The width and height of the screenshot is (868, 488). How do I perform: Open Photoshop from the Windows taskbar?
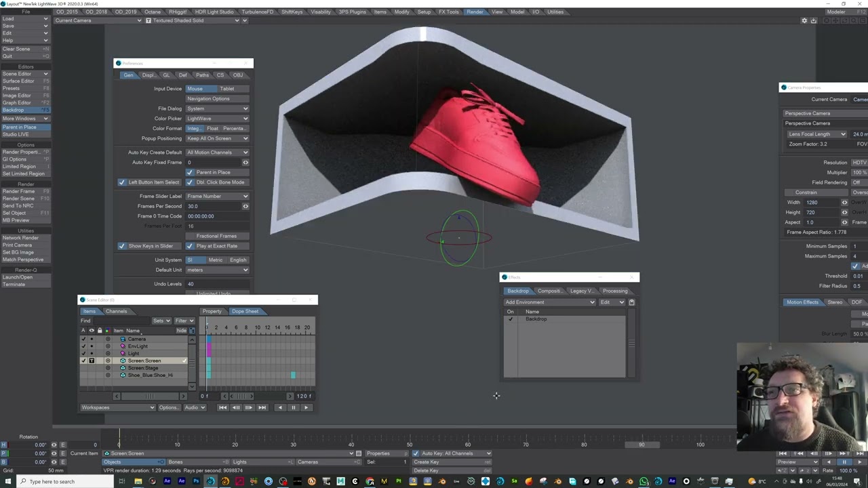196,482
